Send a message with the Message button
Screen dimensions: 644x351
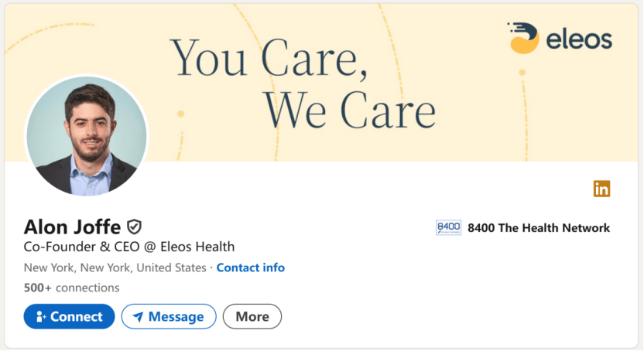168,316
